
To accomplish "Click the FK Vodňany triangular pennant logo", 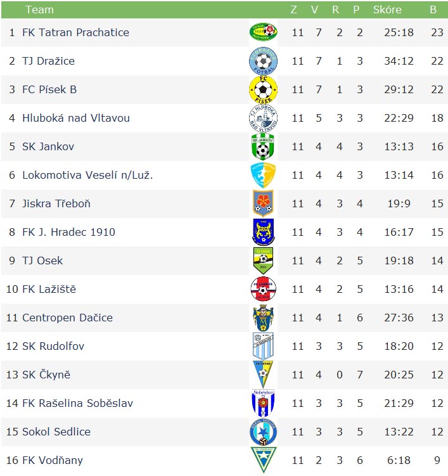I will click(x=263, y=460).
